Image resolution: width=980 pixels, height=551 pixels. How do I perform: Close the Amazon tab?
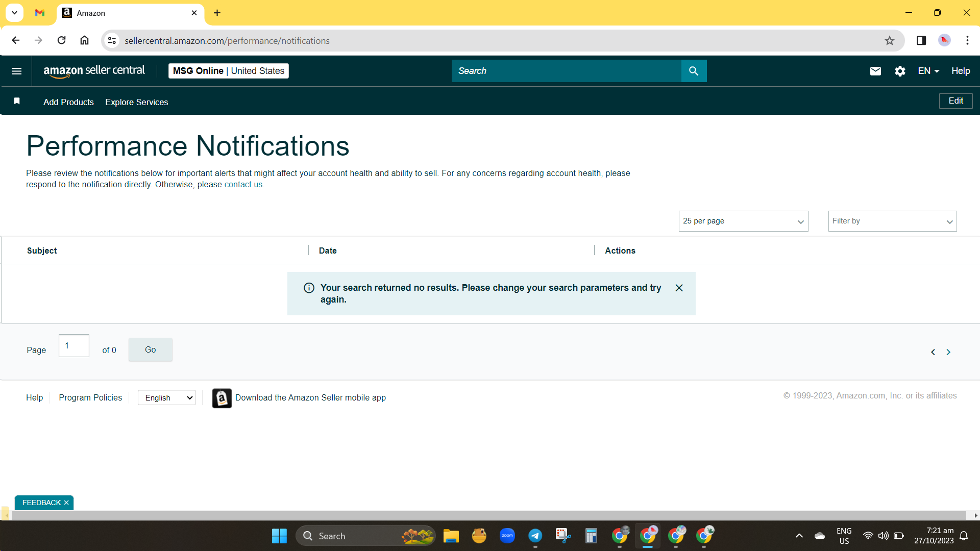point(194,13)
